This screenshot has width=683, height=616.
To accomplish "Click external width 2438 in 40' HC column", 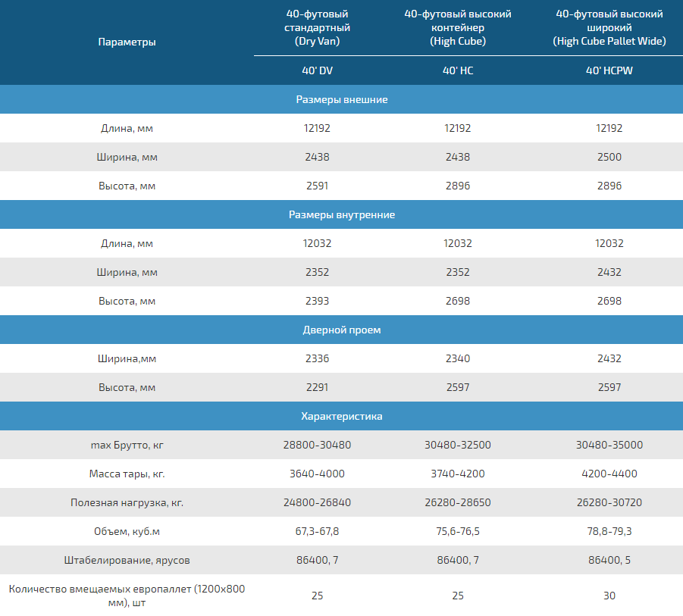I will [458, 157].
